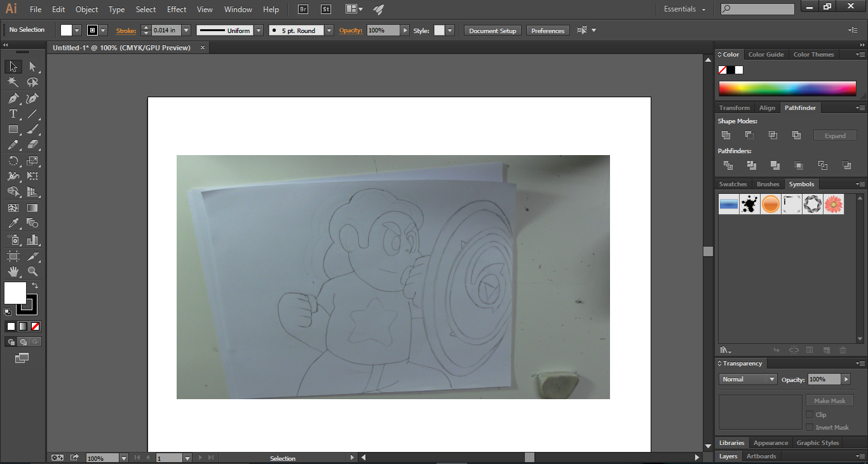Open the Object menu
Screen dimensions: 868x464
coord(86,10)
